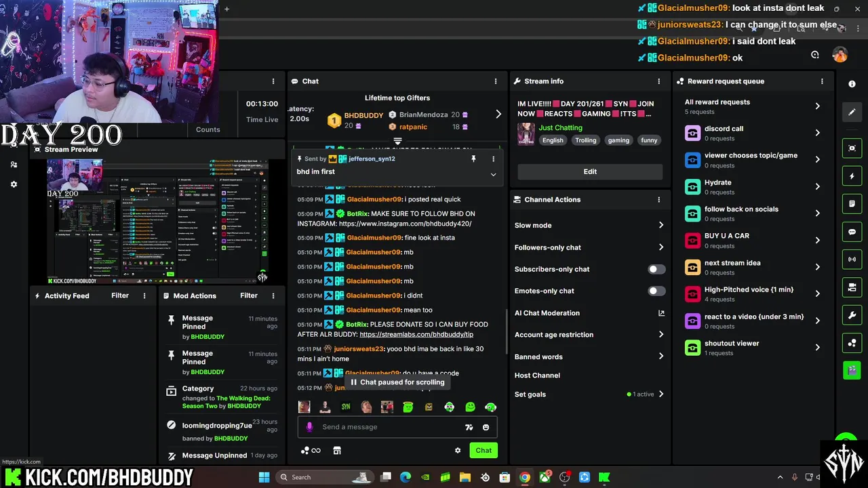Screen dimensions: 868x488
Task: Open Channel Actions panel three-dot menu
Action: 658,200
